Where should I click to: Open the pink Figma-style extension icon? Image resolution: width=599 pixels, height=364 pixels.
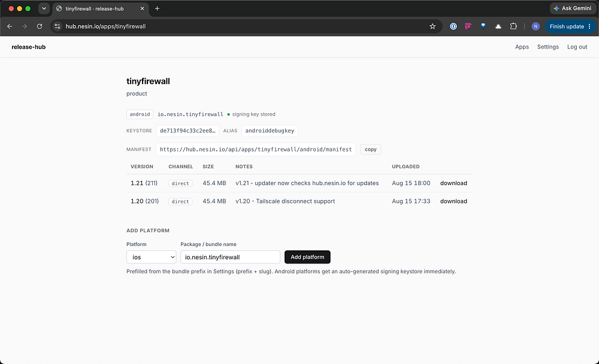pyautogui.click(x=468, y=26)
